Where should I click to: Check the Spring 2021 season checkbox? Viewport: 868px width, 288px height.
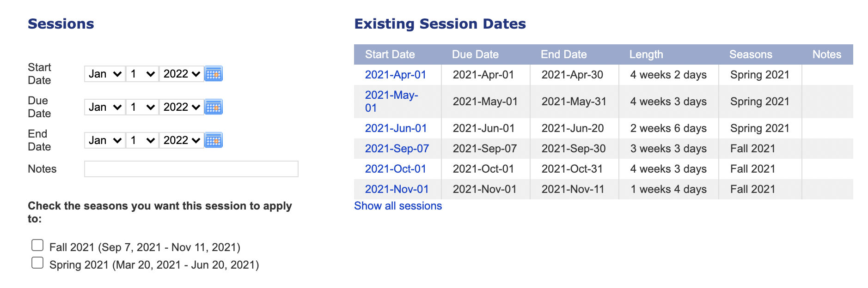point(37,262)
